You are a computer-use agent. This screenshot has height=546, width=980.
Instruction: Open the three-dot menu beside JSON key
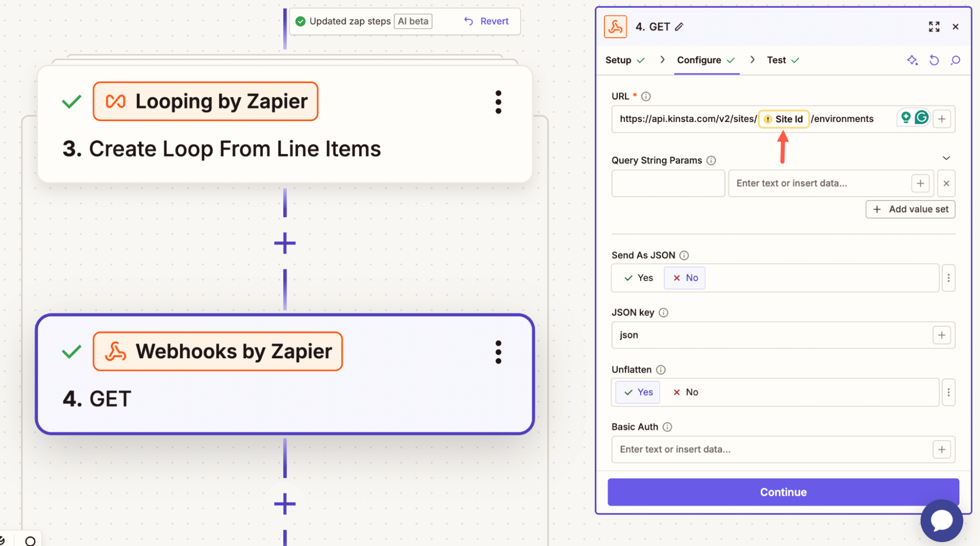click(949, 277)
